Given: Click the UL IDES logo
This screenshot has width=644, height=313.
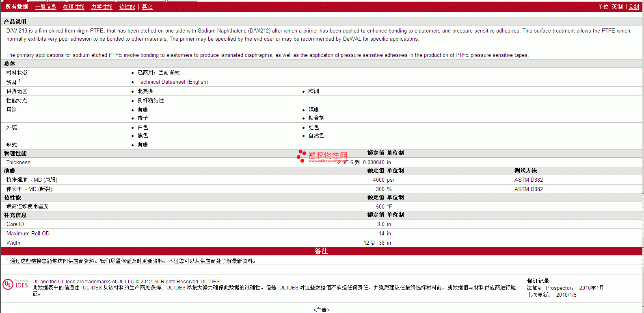Looking at the screenshot, I should (x=15, y=284).
